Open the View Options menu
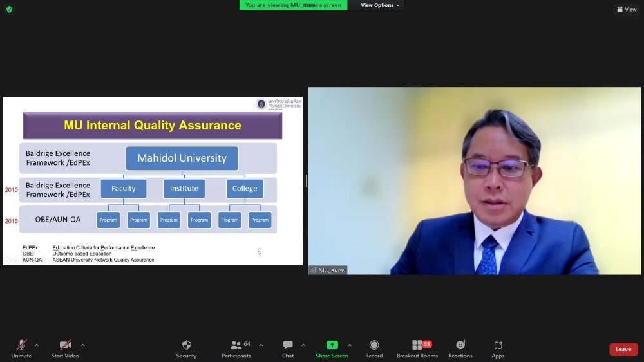The image size is (644, 362). click(380, 5)
